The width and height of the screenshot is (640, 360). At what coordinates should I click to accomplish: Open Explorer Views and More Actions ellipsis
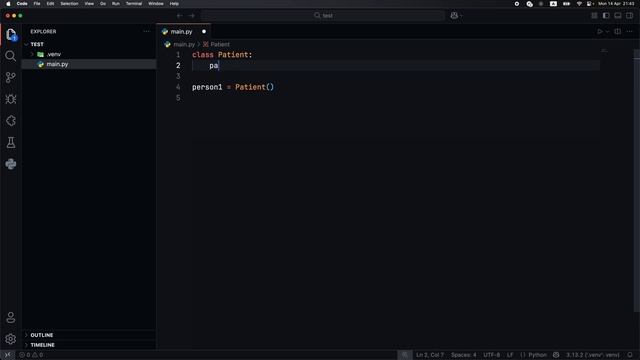[147, 31]
